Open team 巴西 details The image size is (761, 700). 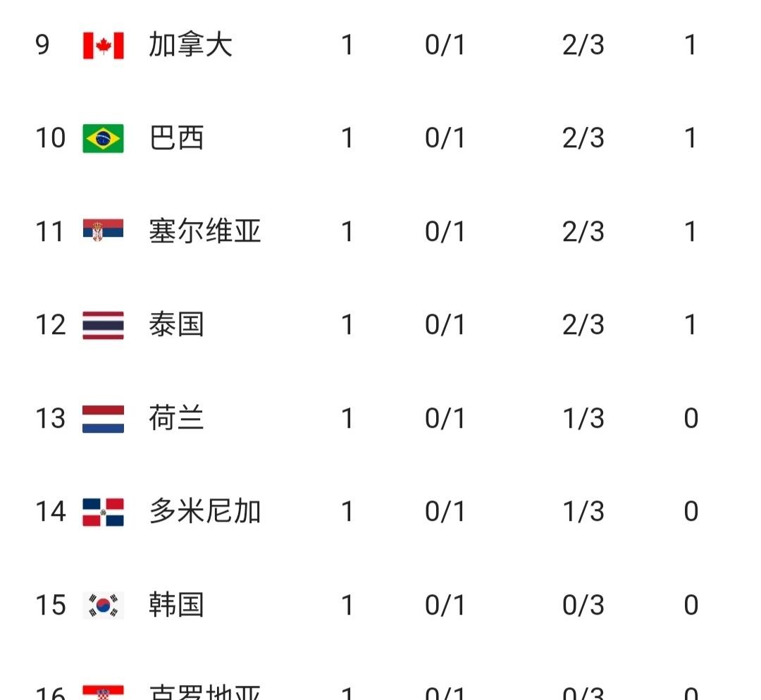point(176,138)
